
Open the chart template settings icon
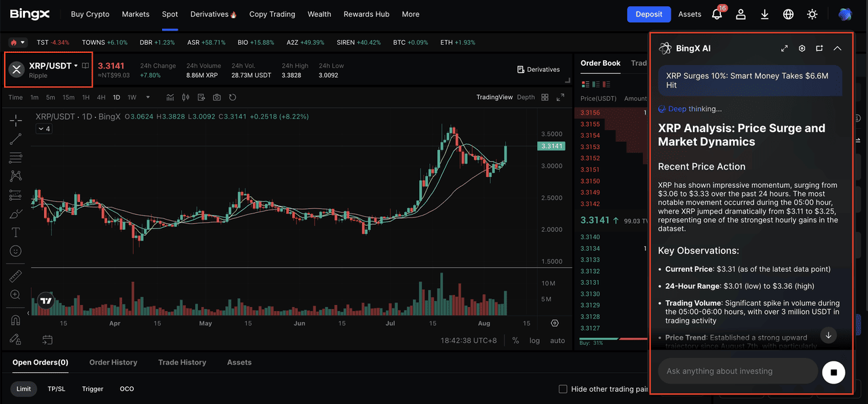(x=201, y=98)
